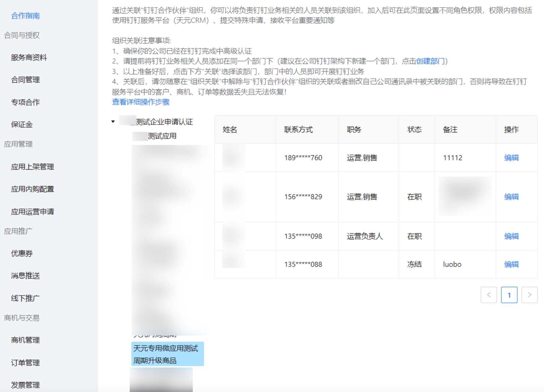Click the remark value 11112

[453, 158]
